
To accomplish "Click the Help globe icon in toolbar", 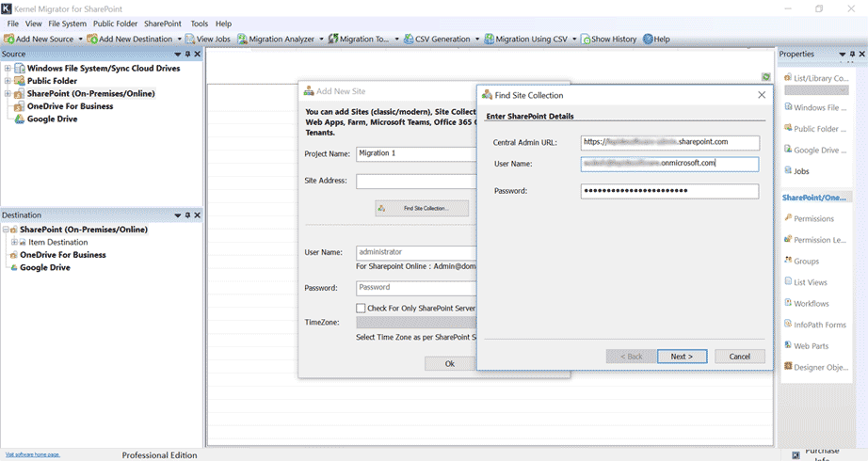I will click(x=648, y=40).
